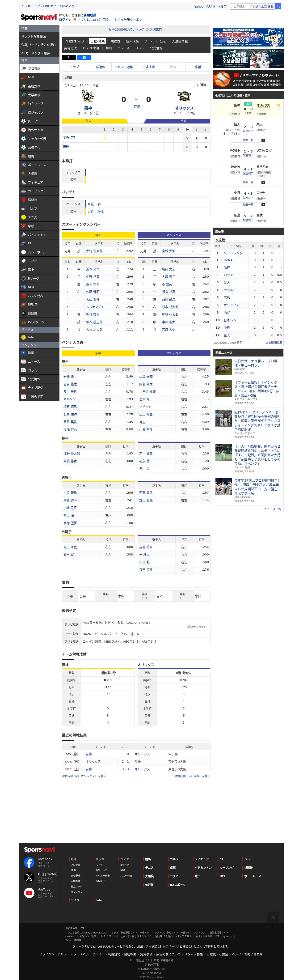This screenshot has width=303, height=980.
Task: Open player page for 佐藤 輝明
Action: tap(93, 292)
